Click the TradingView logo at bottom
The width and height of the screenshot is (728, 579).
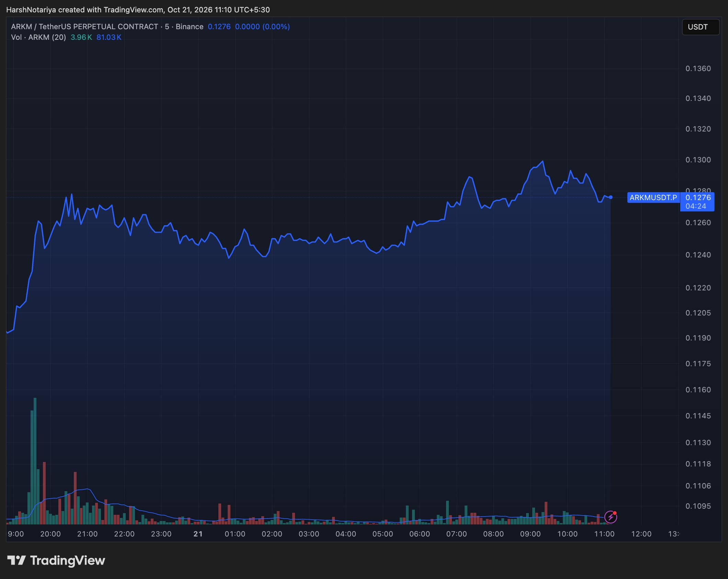[x=56, y=560]
